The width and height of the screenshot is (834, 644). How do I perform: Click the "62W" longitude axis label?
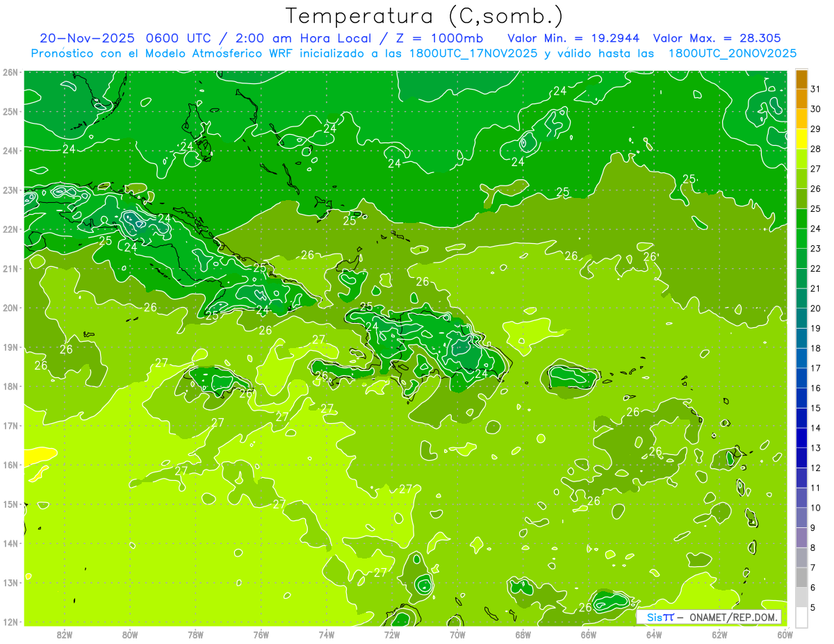pyautogui.click(x=719, y=634)
